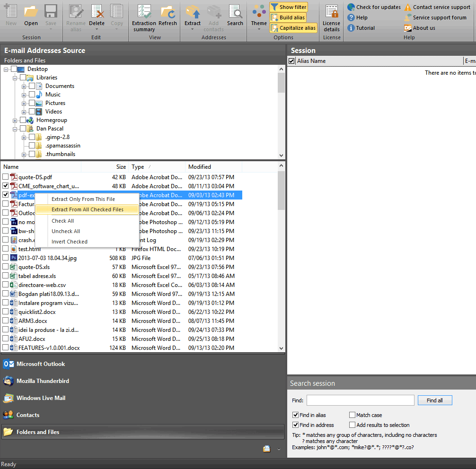Open the Help item

358,17
